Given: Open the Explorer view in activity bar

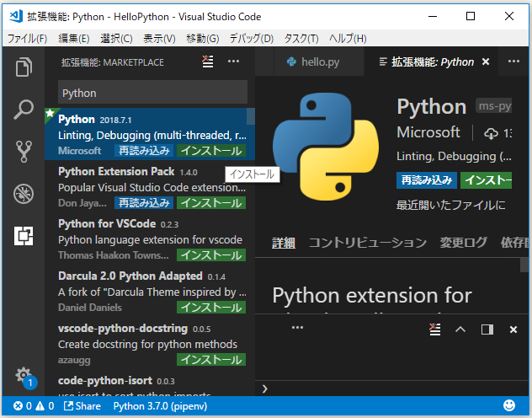Looking at the screenshot, I should click(x=24, y=67).
